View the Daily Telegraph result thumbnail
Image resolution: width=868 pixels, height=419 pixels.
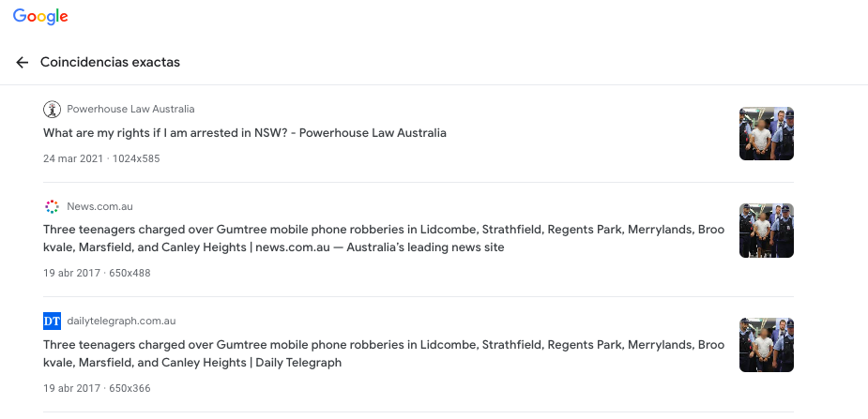[766, 345]
